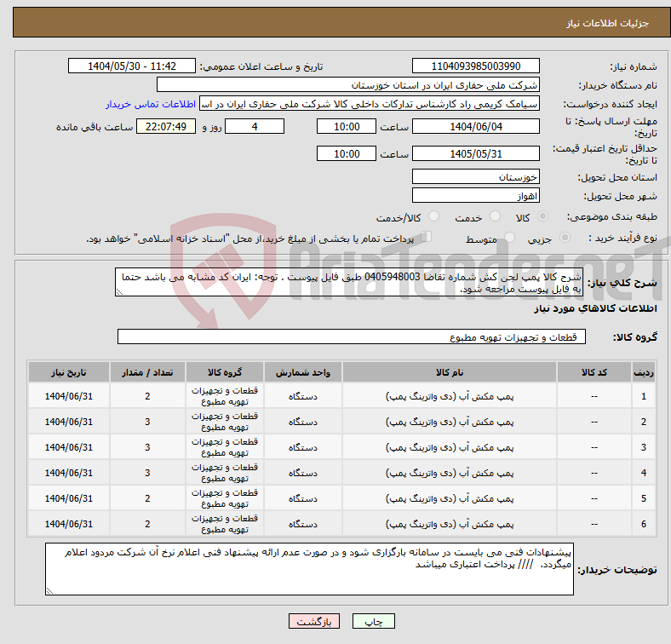Screen dimensions: 671x644
Task: Click the شماره نیاز number field
Action: tap(475, 66)
